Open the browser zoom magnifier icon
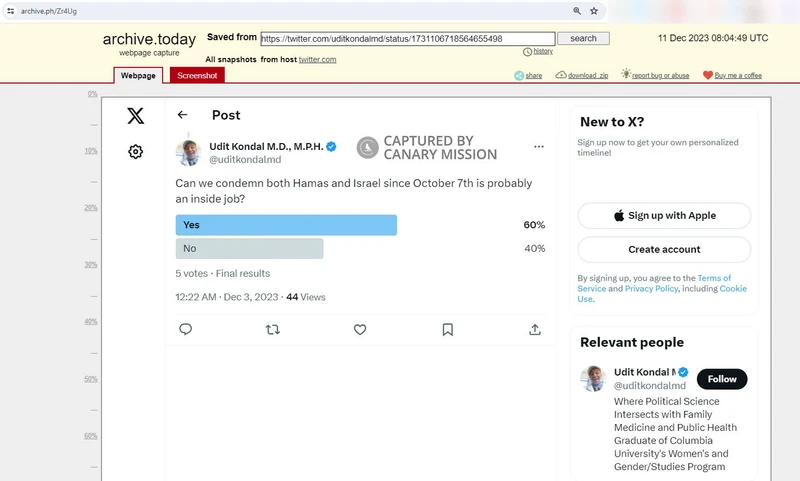 click(x=577, y=11)
